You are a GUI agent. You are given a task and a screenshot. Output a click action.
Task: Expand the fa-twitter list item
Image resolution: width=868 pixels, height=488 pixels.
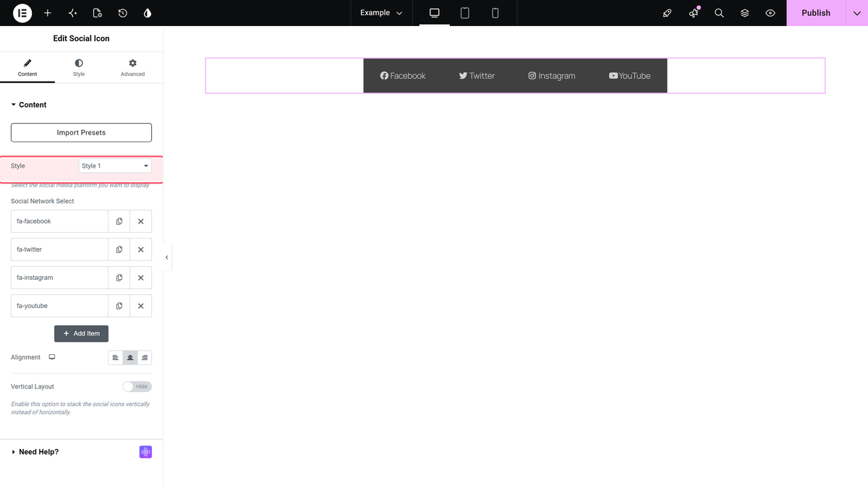coord(59,249)
